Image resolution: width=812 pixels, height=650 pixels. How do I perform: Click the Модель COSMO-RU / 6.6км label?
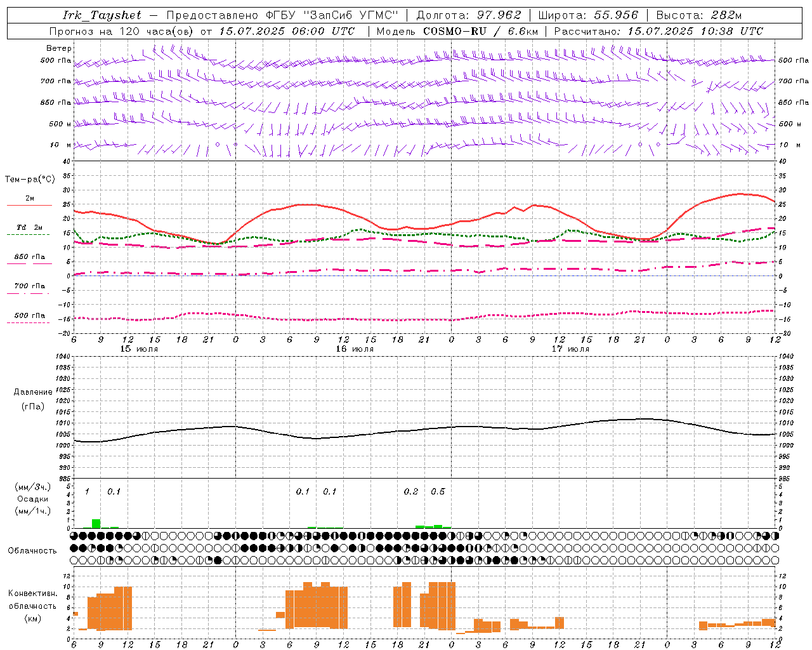click(457, 31)
